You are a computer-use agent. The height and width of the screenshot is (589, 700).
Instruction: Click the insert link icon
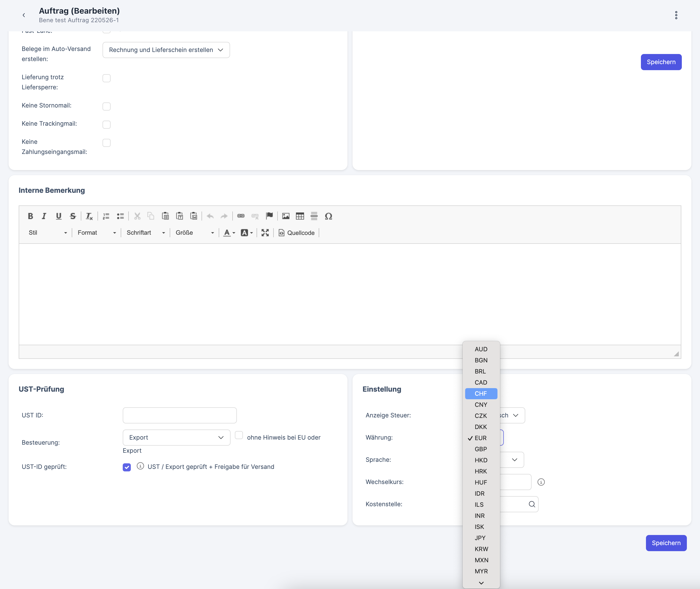click(241, 216)
